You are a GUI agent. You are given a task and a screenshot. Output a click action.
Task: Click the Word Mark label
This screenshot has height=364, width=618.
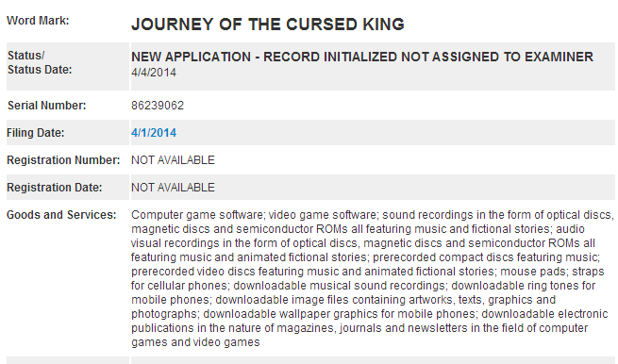38,21
